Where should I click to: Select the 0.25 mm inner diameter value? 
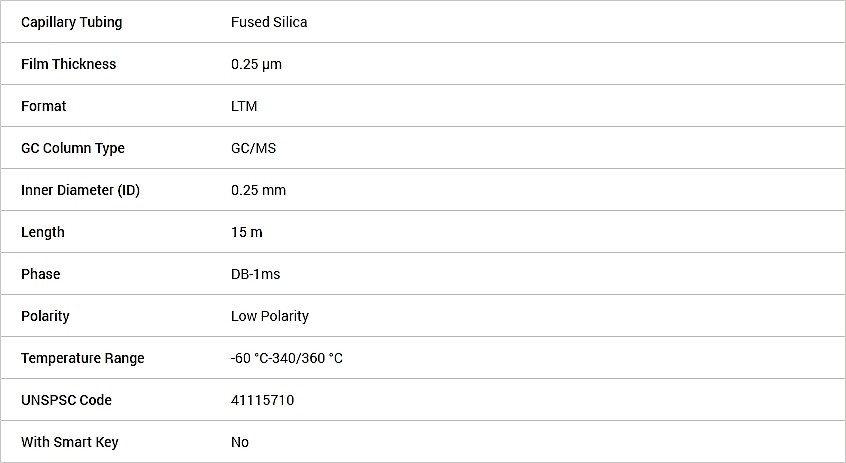[x=258, y=190]
